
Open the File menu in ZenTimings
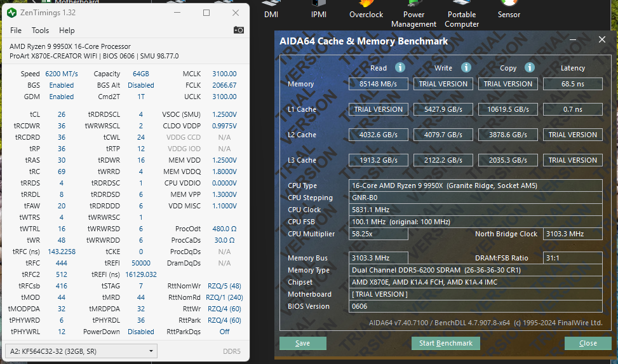(16, 30)
